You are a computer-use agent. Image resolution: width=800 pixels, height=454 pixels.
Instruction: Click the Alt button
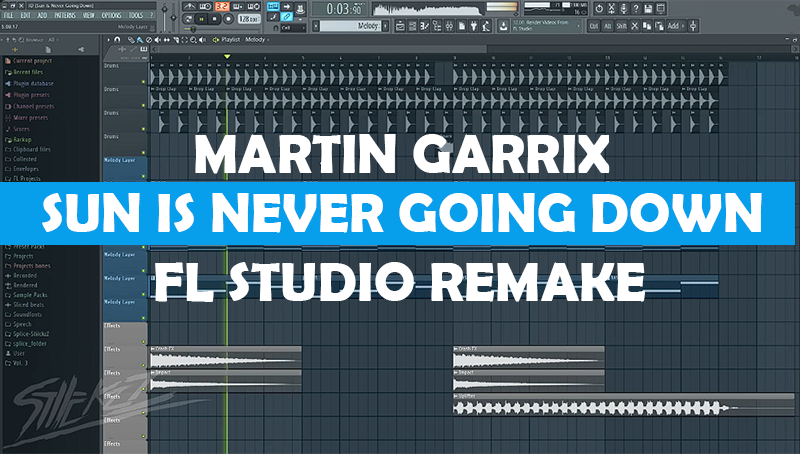click(608, 26)
